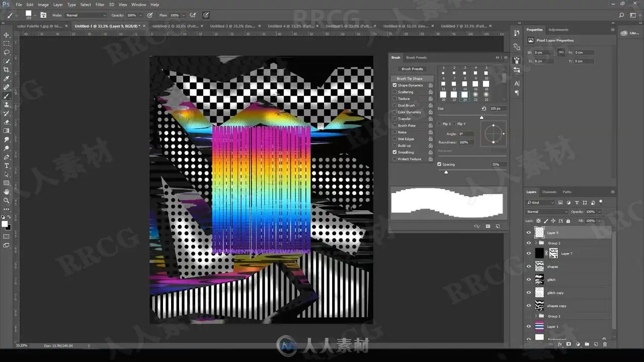The image size is (644, 362).
Task: Select the Crop tool
Action: coord(7,70)
